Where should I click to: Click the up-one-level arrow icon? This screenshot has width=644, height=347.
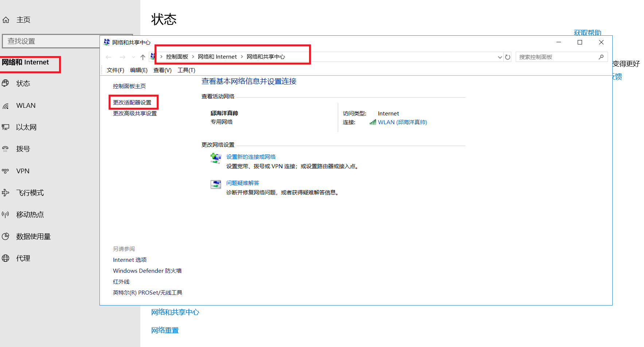[143, 57]
